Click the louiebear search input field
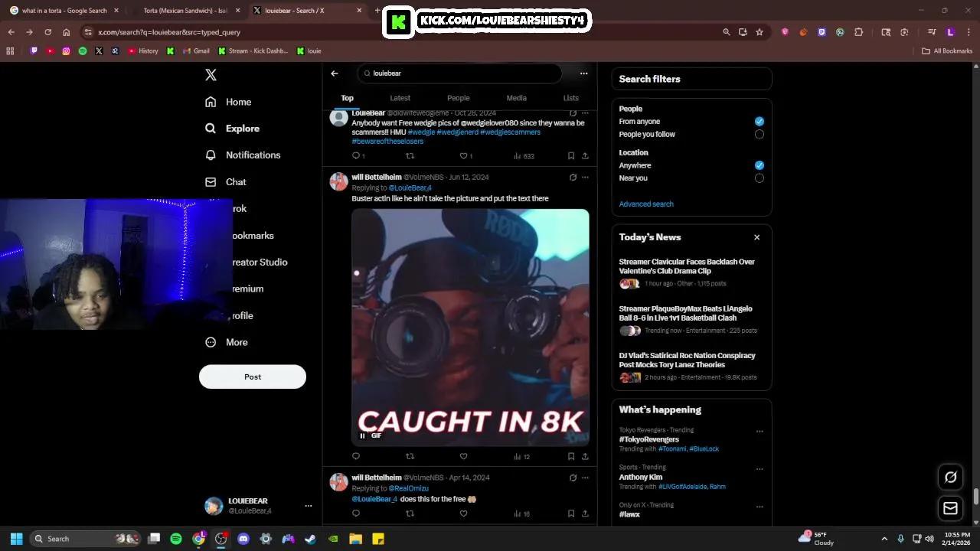This screenshot has height=551, width=980. click(x=459, y=73)
